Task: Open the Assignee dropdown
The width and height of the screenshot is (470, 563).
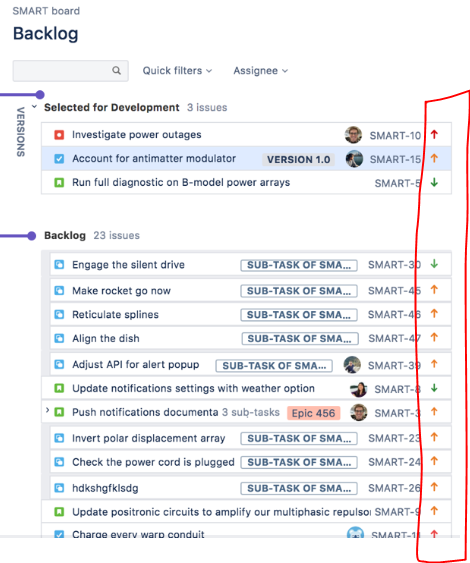Action: coord(261,71)
